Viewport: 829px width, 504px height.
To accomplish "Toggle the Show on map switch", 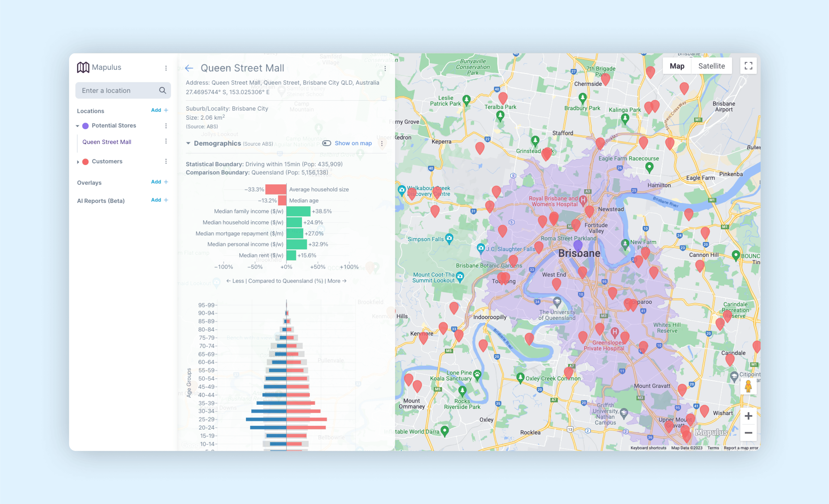I will (x=326, y=143).
